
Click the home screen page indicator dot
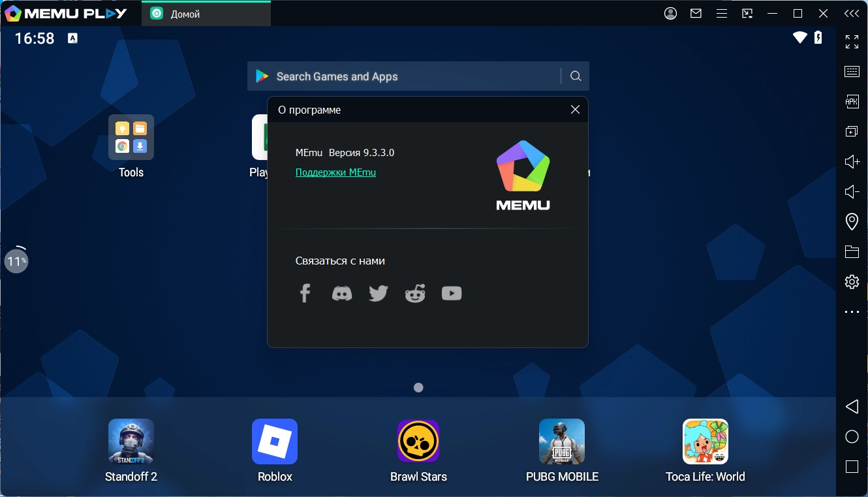pos(418,387)
